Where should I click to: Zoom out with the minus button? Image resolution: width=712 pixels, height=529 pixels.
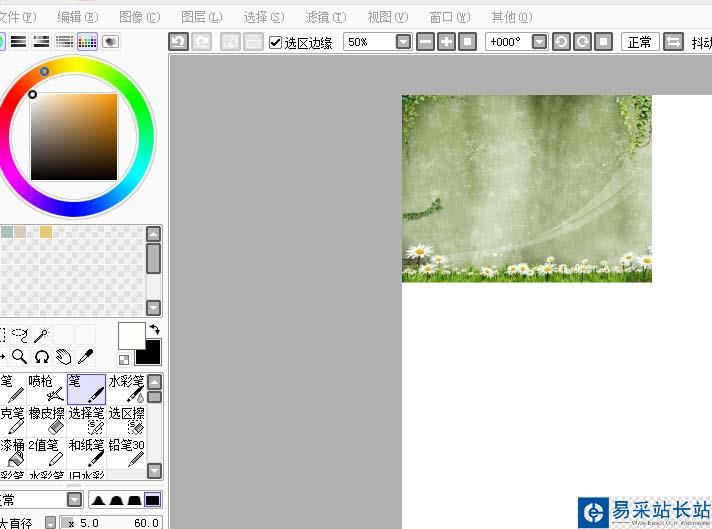point(425,42)
